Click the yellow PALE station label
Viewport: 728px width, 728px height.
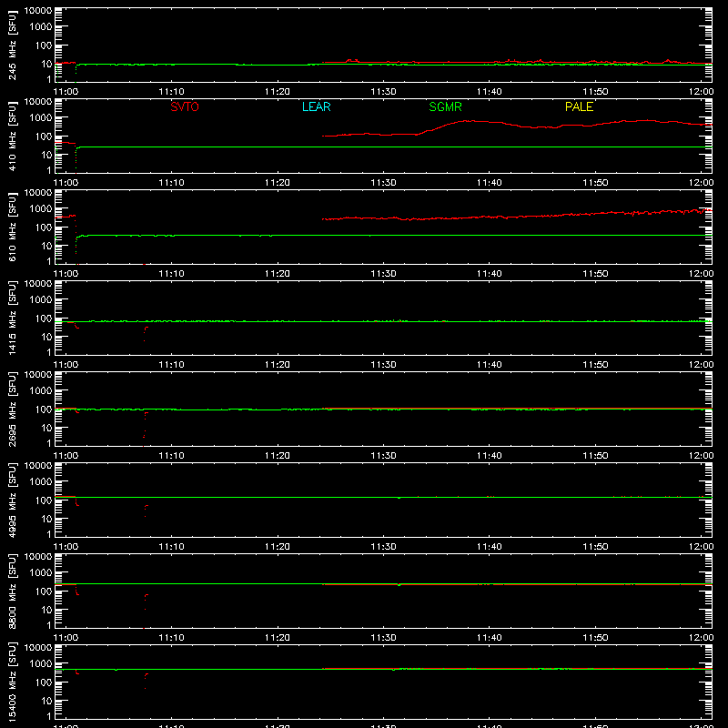pos(579,106)
